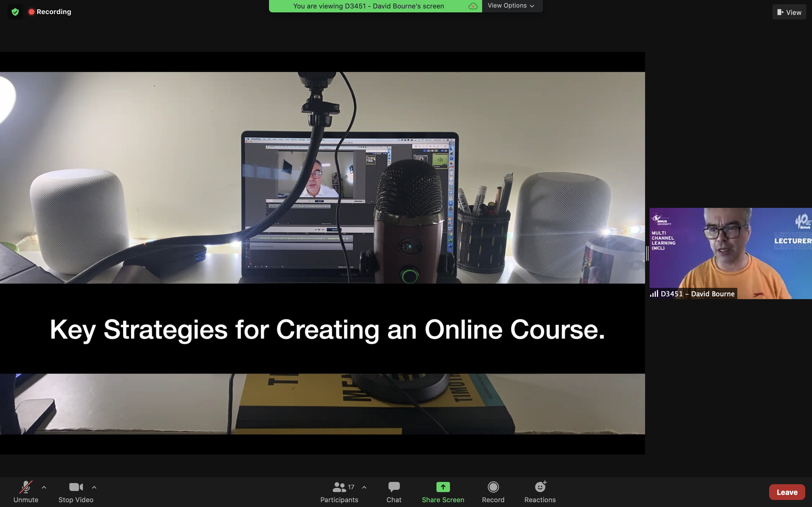This screenshot has height=507, width=812.
Task: Open the View Options dropdown
Action: tap(511, 6)
